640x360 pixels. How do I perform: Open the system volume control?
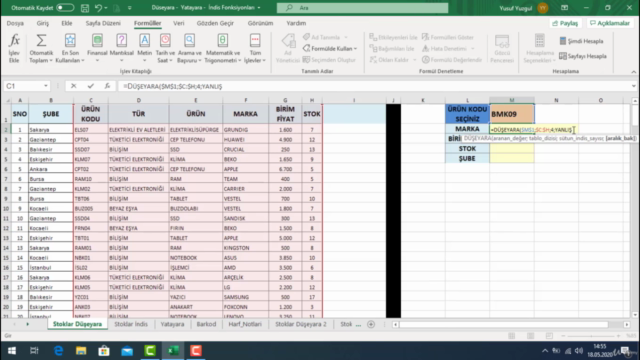578,351
